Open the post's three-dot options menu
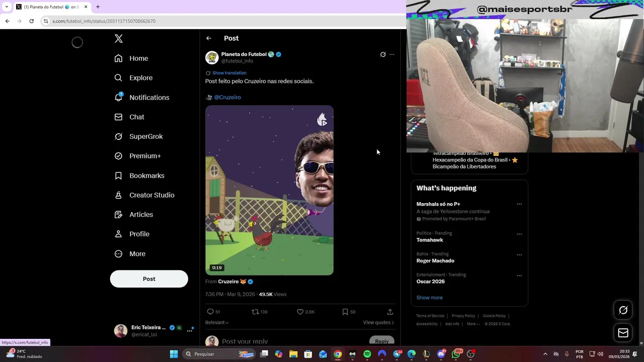This screenshot has width=644, height=362. click(x=392, y=54)
